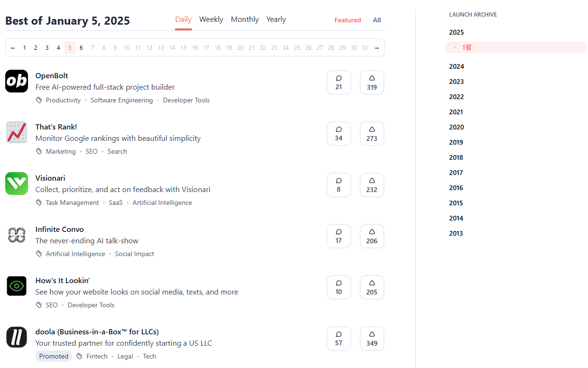Open Infinite Convo's 17 comments
588x368 pixels.
[339, 236]
